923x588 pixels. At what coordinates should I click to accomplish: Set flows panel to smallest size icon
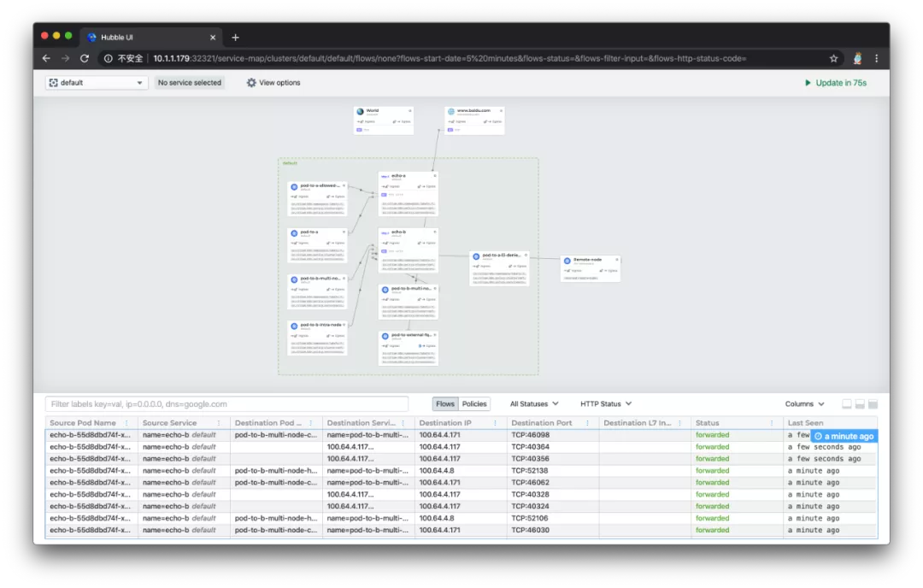point(846,403)
